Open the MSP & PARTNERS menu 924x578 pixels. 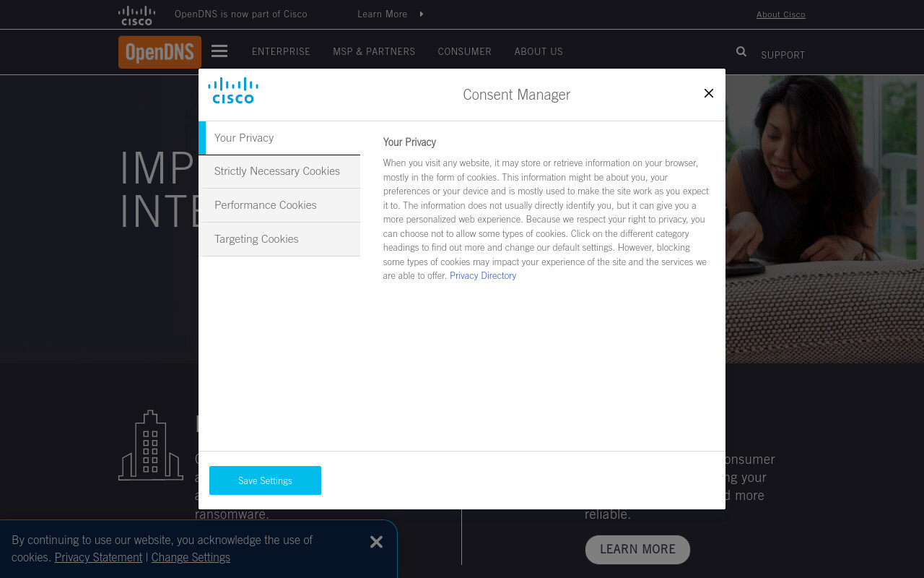374,51
